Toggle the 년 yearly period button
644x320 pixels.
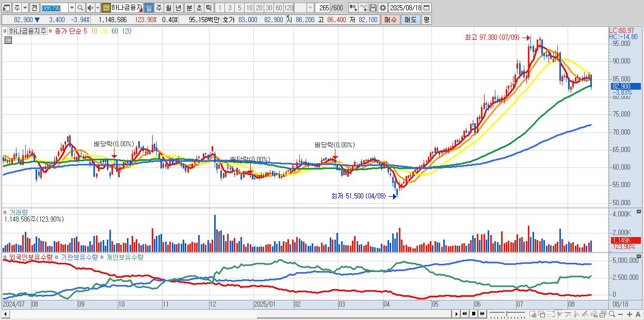click(178, 8)
